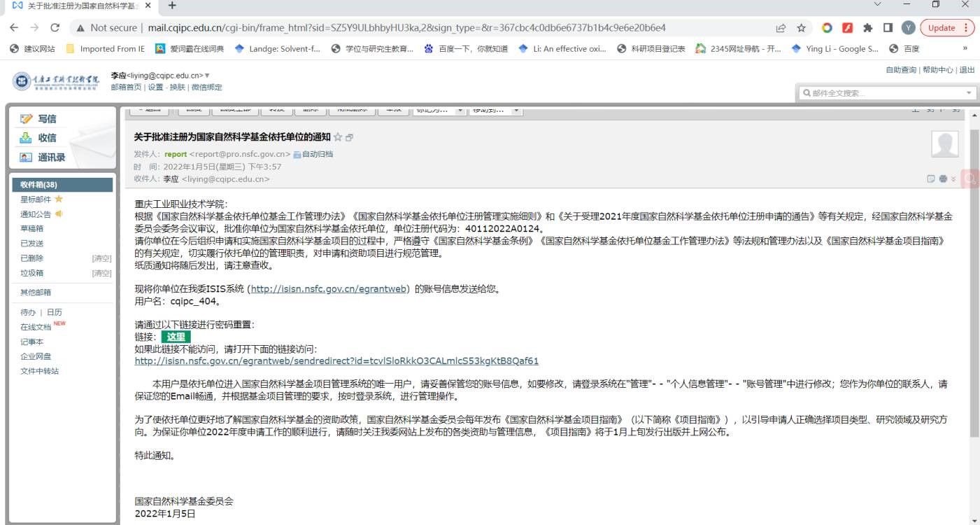Open the 2345网址导航 bookmark
The image size is (980, 525).
pos(738,48)
